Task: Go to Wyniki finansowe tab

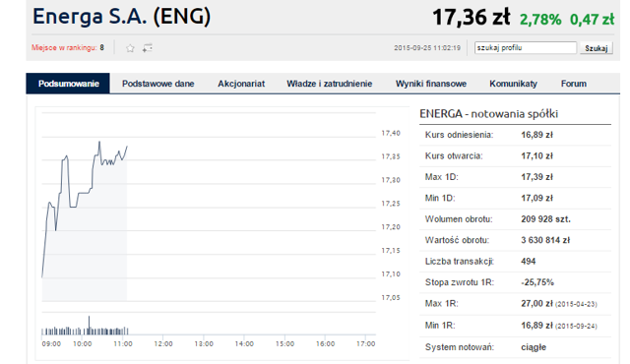Action: click(431, 84)
